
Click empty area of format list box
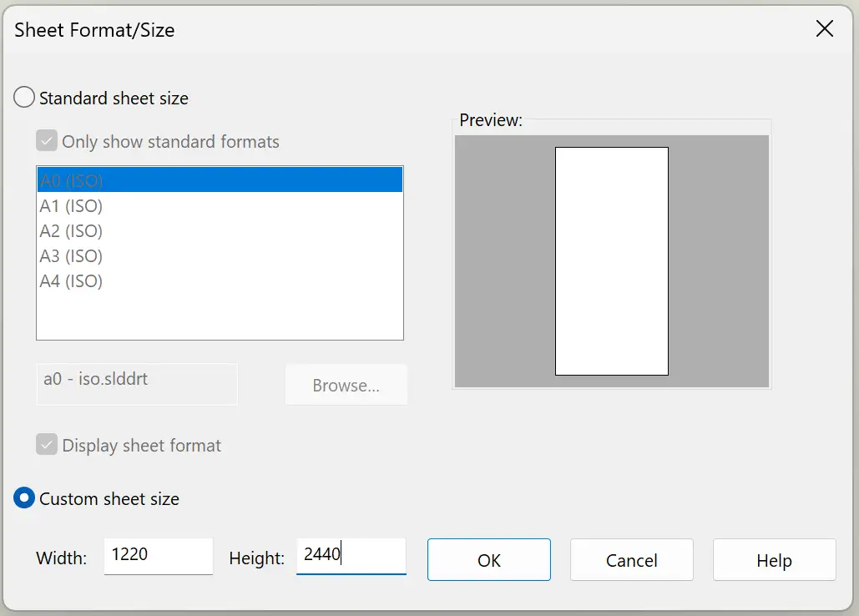click(x=219, y=316)
